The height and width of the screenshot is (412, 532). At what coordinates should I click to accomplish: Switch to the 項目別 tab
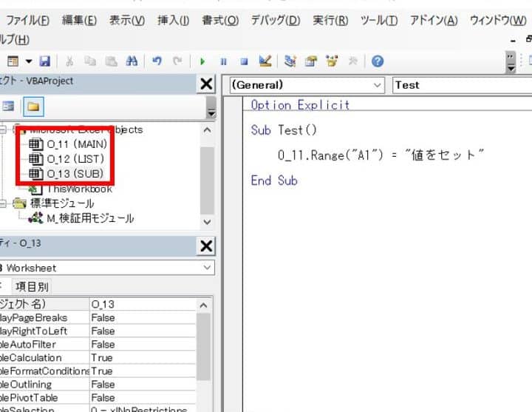[x=32, y=287]
